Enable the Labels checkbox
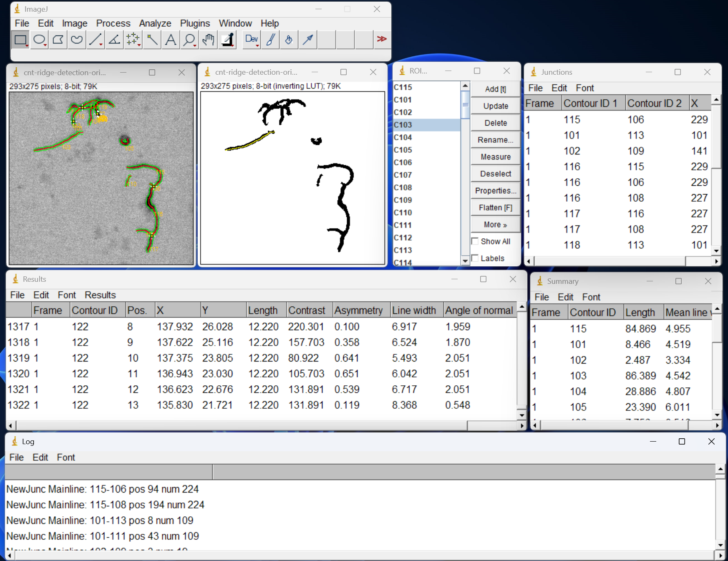Screen dimensions: 728x561 click(x=475, y=258)
